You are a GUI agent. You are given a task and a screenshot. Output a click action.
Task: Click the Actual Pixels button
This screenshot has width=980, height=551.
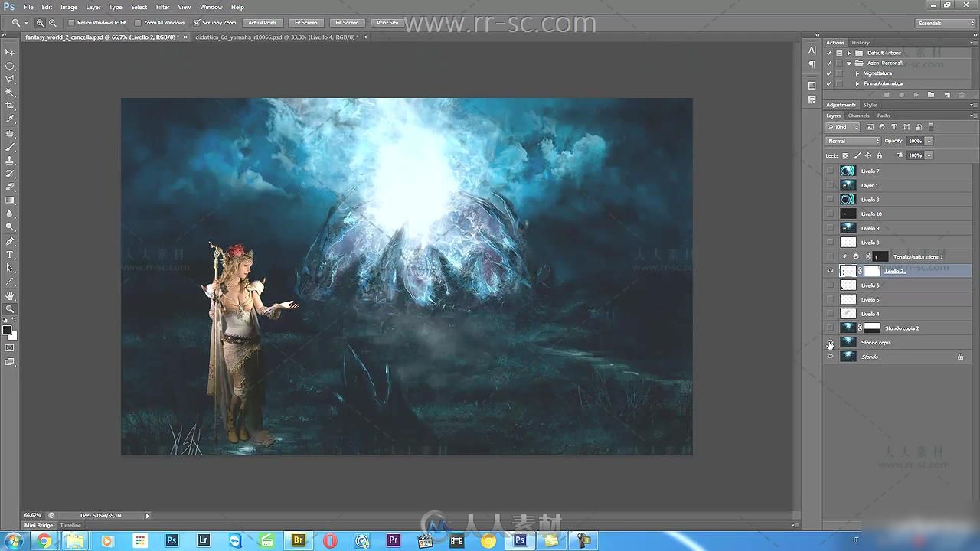click(263, 23)
